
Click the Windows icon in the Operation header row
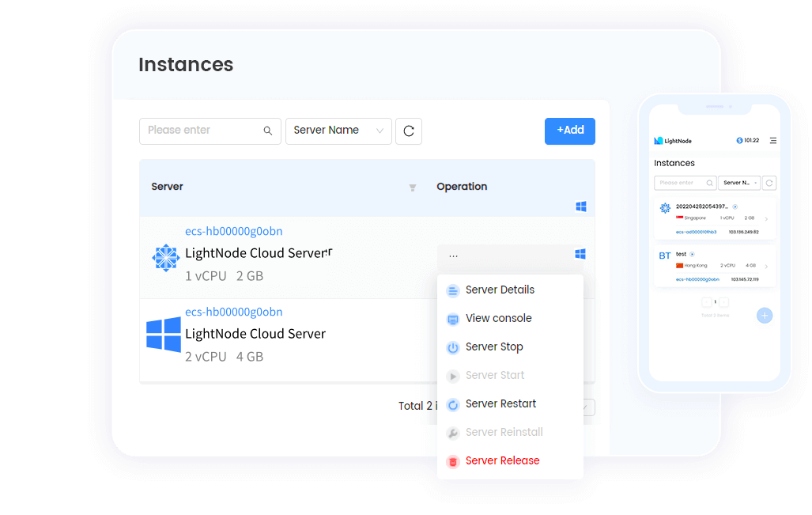(581, 206)
